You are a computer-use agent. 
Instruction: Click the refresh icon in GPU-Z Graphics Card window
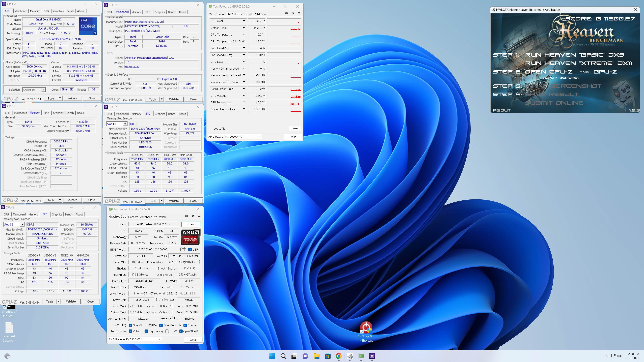(193, 216)
